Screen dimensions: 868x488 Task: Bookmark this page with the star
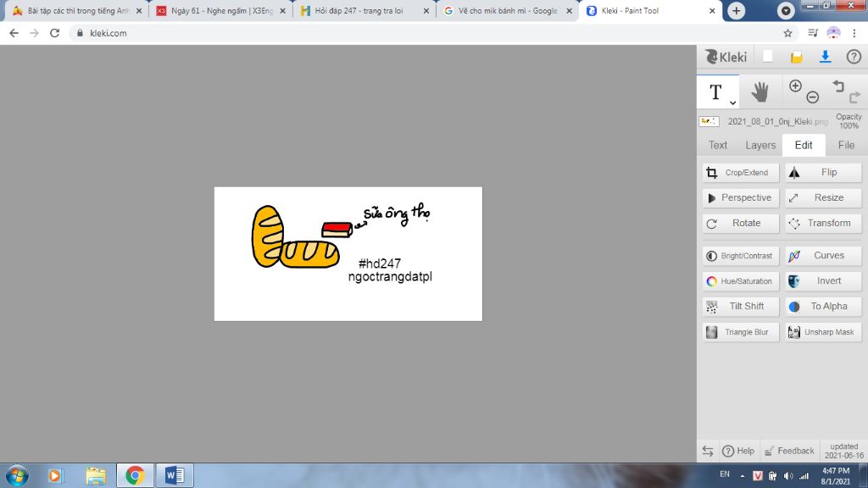coord(787,33)
